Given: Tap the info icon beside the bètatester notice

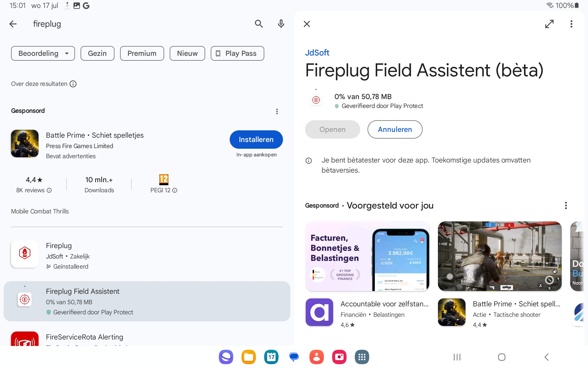Looking at the screenshot, I should 309,161.
